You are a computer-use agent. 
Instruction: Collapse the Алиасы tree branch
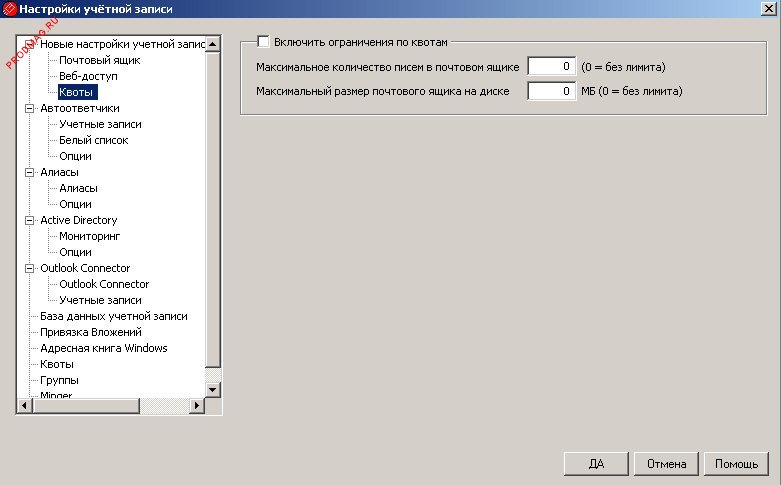coord(29,172)
